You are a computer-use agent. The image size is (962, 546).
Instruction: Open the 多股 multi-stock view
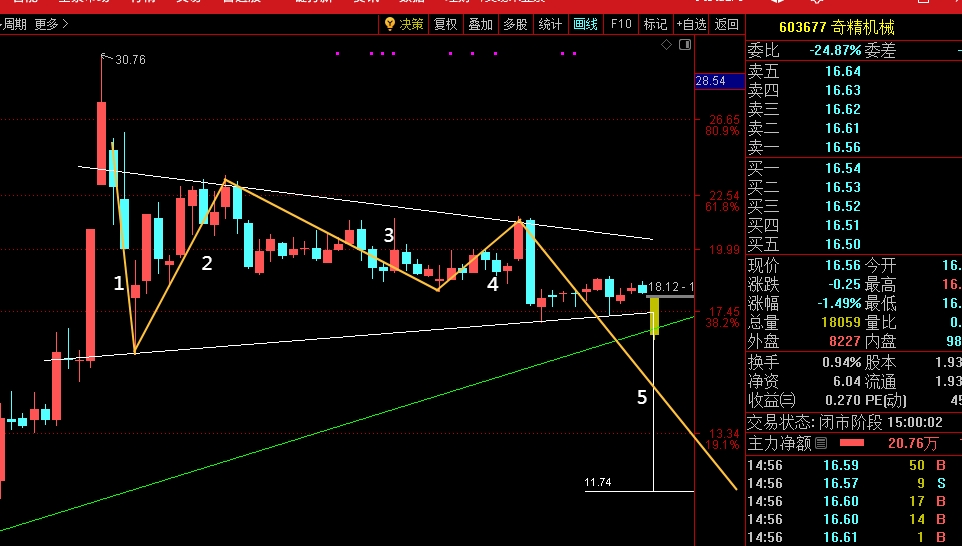coord(515,24)
